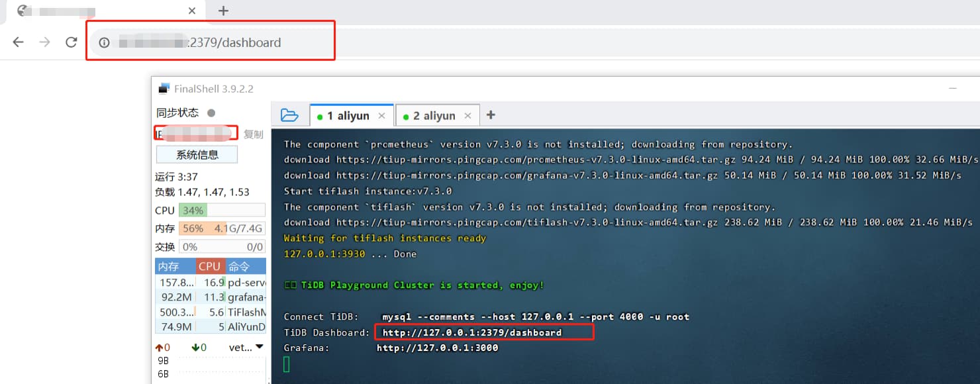Sort processes by 命令 column
The image size is (980, 384).
(246, 266)
